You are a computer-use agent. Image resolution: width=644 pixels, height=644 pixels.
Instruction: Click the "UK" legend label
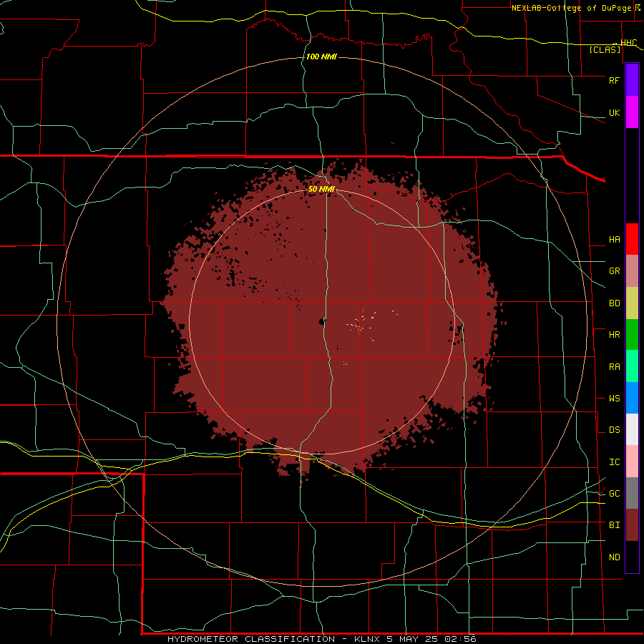point(614,112)
